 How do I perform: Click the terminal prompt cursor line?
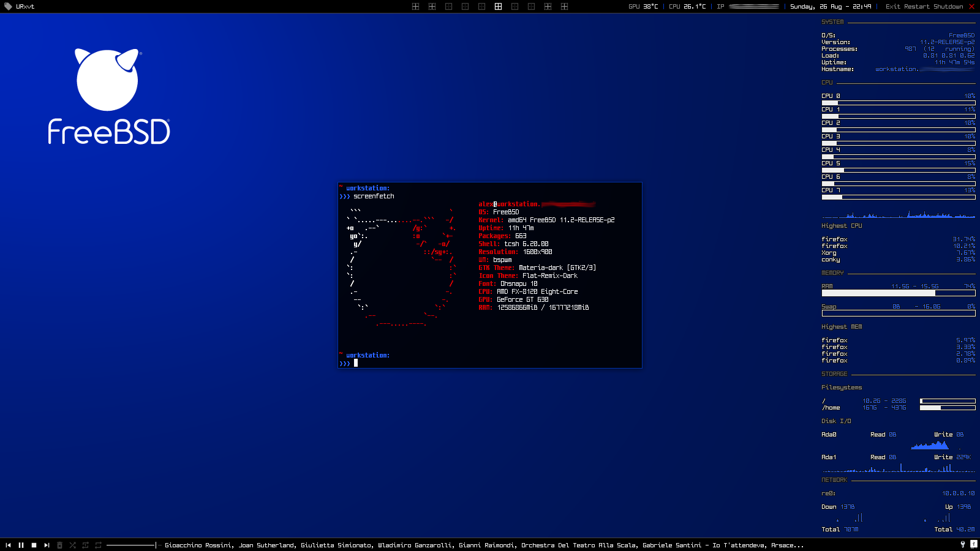(x=355, y=363)
